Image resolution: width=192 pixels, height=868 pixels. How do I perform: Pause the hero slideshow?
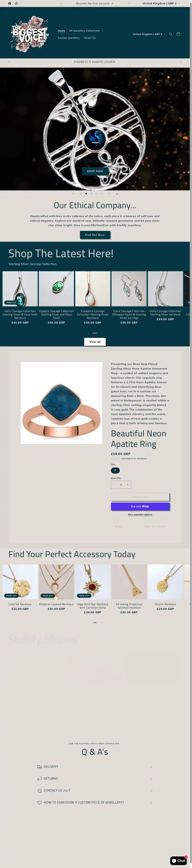tap(117, 194)
